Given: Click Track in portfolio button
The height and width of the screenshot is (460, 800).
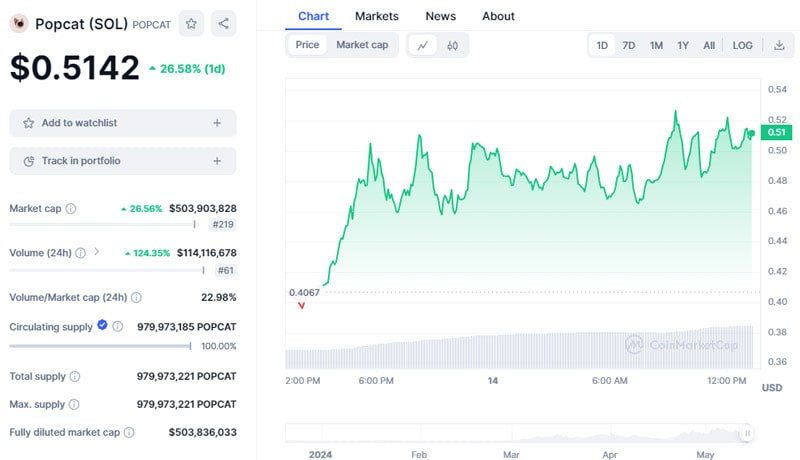Looking at the screenshot, I should [x=123, y=161].
